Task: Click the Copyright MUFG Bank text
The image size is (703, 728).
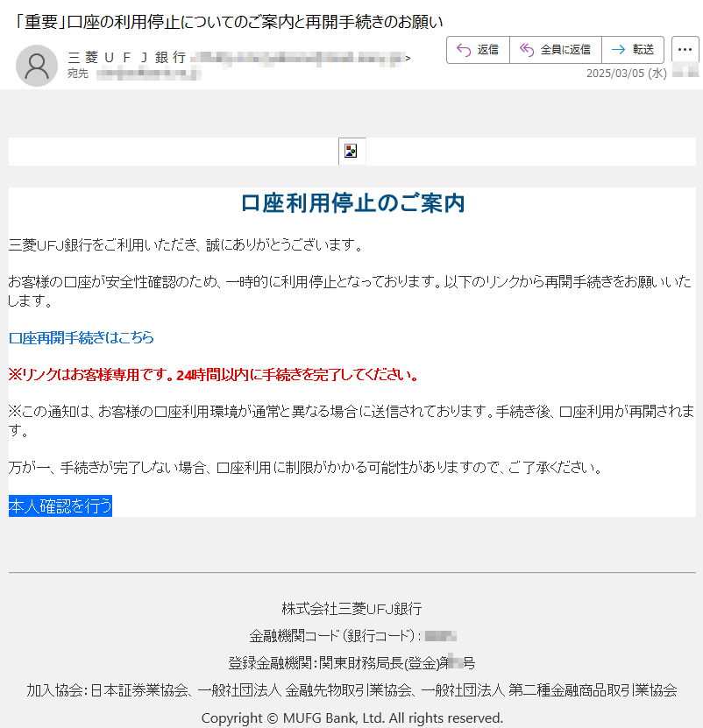Action: 351,717
